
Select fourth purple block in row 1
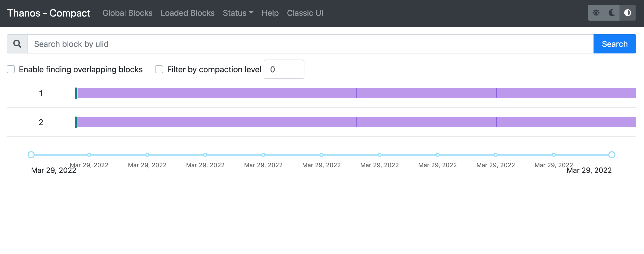coord(566,93)
